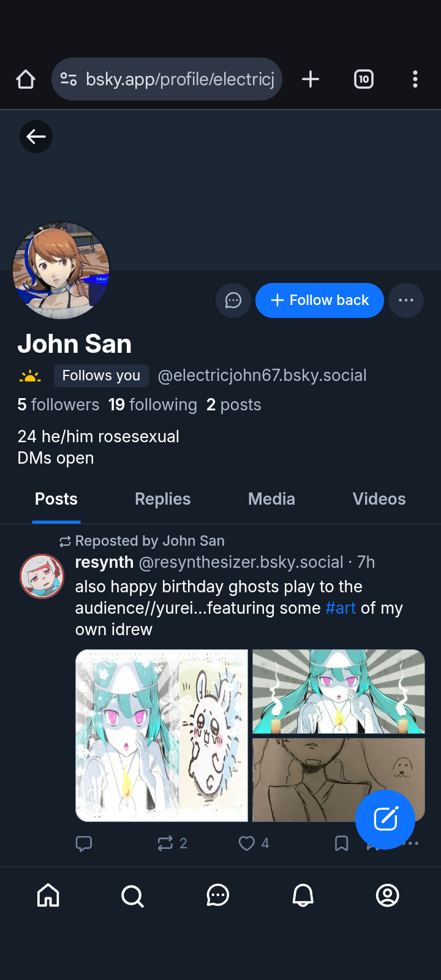Click the #art hashtag link

pos(341,608)
